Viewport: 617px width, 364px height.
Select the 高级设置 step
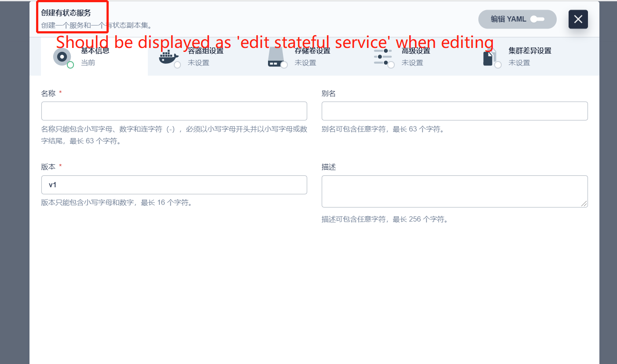click(x=415, y=57)
